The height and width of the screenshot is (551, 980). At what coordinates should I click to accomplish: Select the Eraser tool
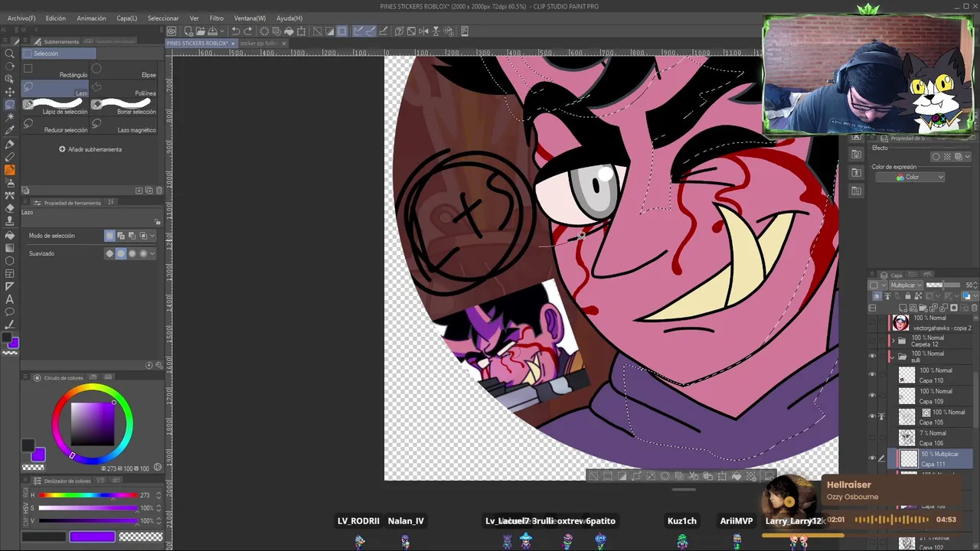click(10, 208)
